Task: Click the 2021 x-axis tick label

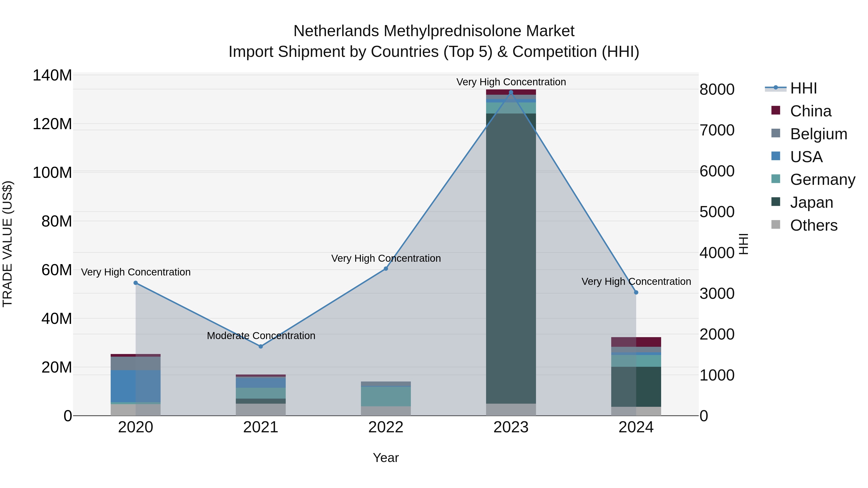Action: click(260, 427)
